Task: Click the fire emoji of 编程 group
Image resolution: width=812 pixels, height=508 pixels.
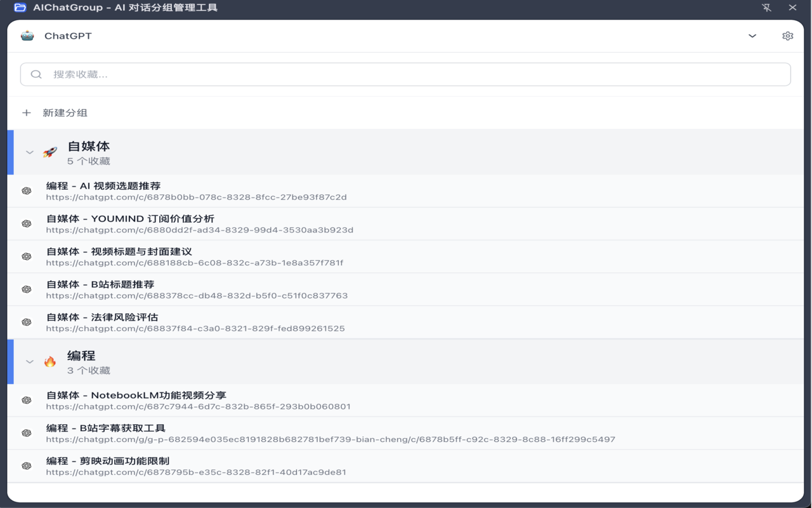Action: coord(50,362)
